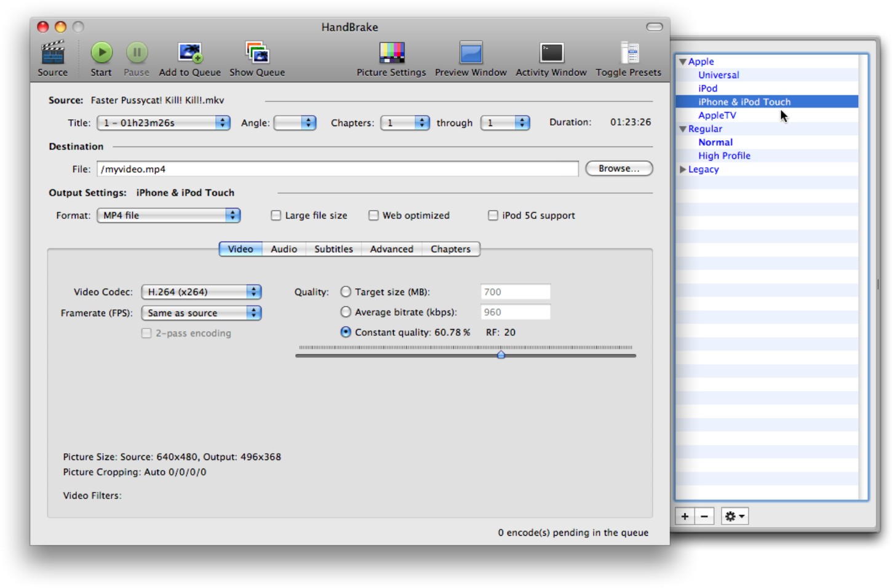The image size is (892, 588).
Task: Switch to the Chapters tab
Action: 450,249
